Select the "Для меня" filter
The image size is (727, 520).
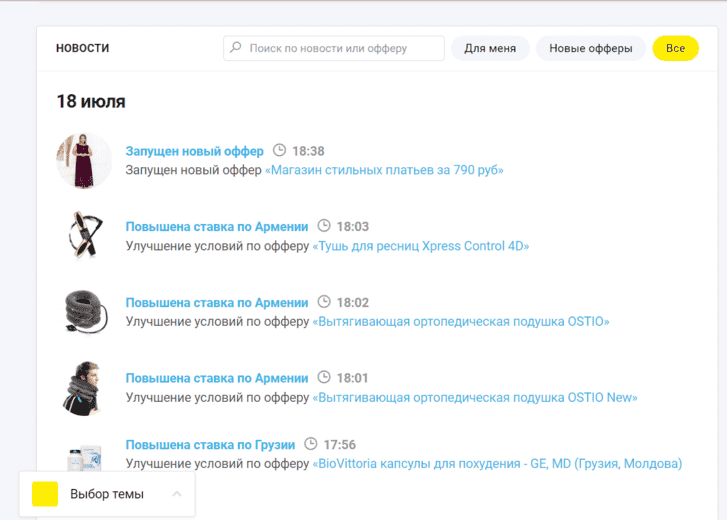490,48
